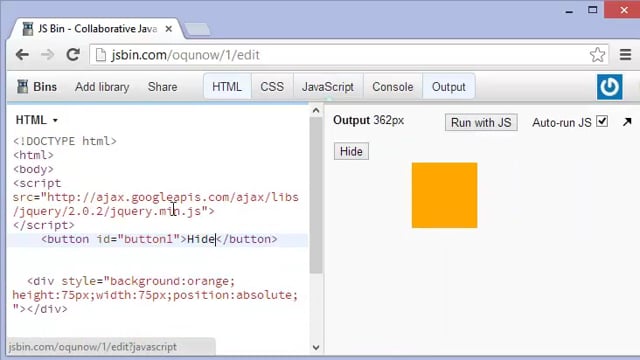Close the JS Bin browser tab
This screenshot has height=360, width=640.
[169, 29]
